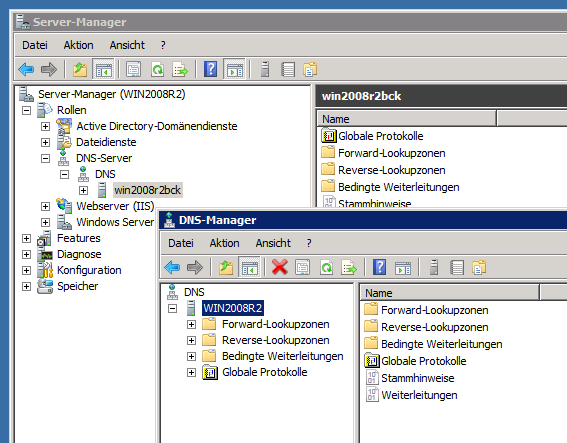Image resolution: width=567 pixels, height=443 pixels.
Task: Open Ansicht menu in Server-Manager
Action: click(127, 45)
